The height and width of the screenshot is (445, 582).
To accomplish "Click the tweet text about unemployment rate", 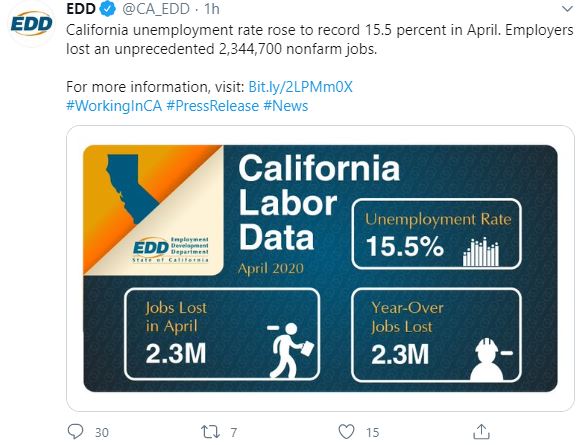I will tap(320, 39).
